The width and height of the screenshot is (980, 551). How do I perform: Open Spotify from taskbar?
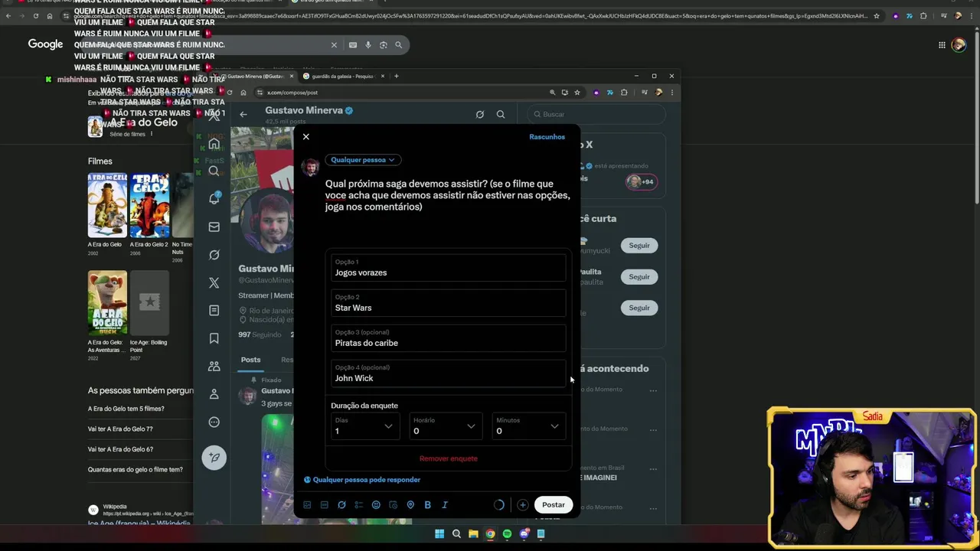507,534
